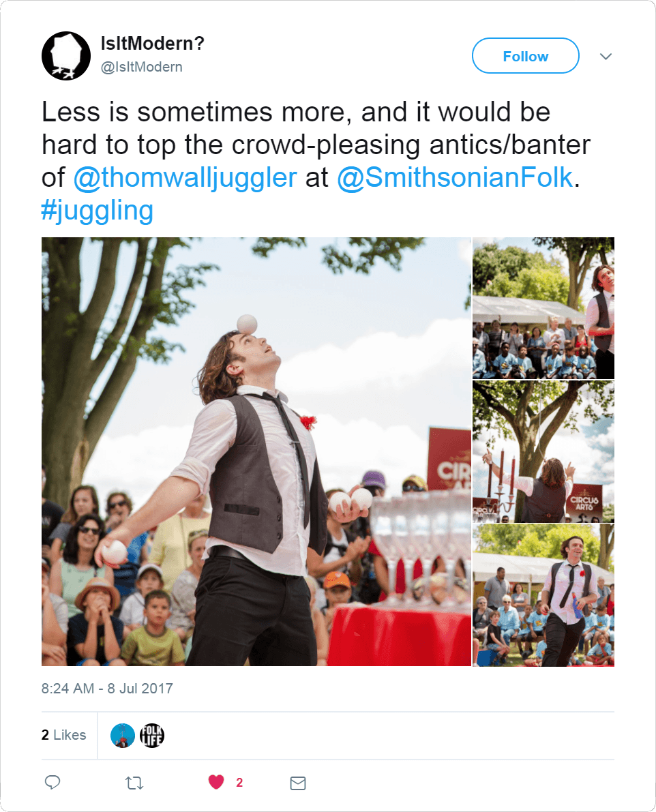
Task: View the 2 Likes count
Action: click(x=63, y=735)
